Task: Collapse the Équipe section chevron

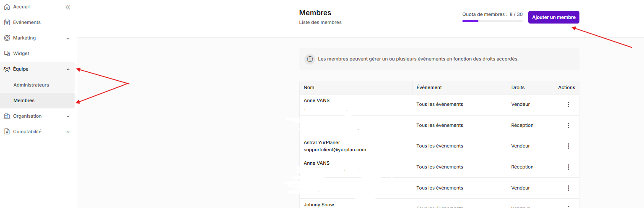Action: point(68,69)
